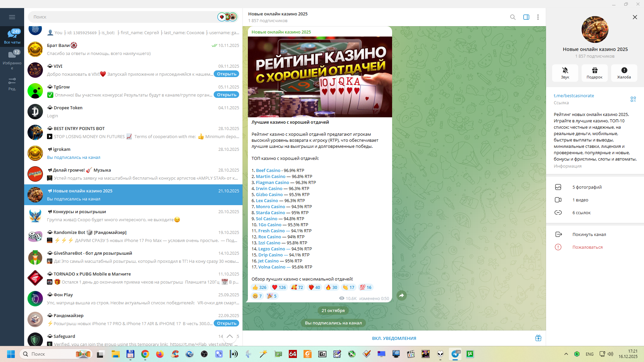Show the channel link QR code
The height and width of the screenshot is (362, 644).
(633, 99)
